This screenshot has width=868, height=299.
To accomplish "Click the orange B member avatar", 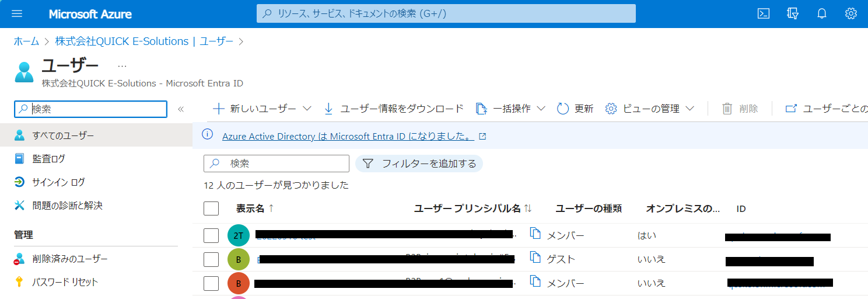I will coord(239,283).
